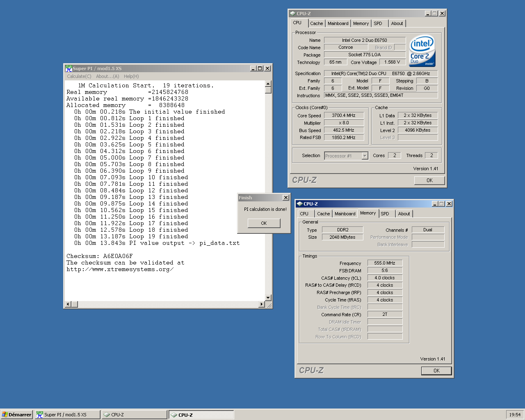Click the Command Rate 2T value
The image size is (525, 420).
pos(385,315)
